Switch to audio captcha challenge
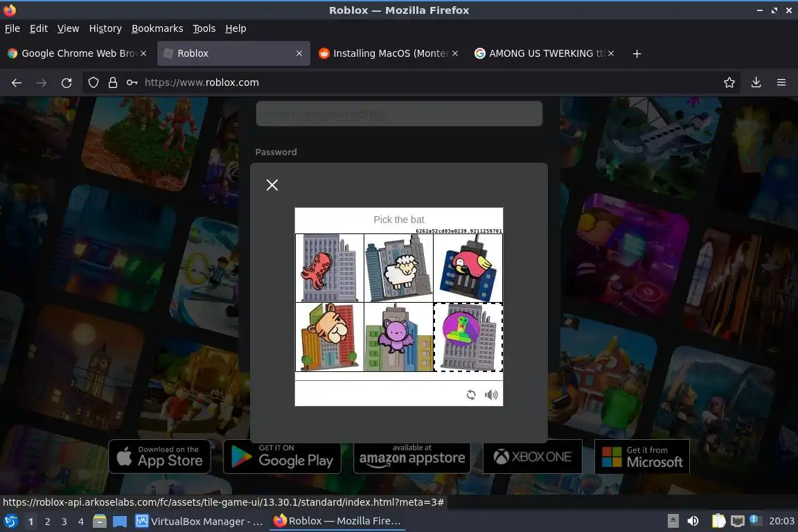798x532 pixels. 491,395
